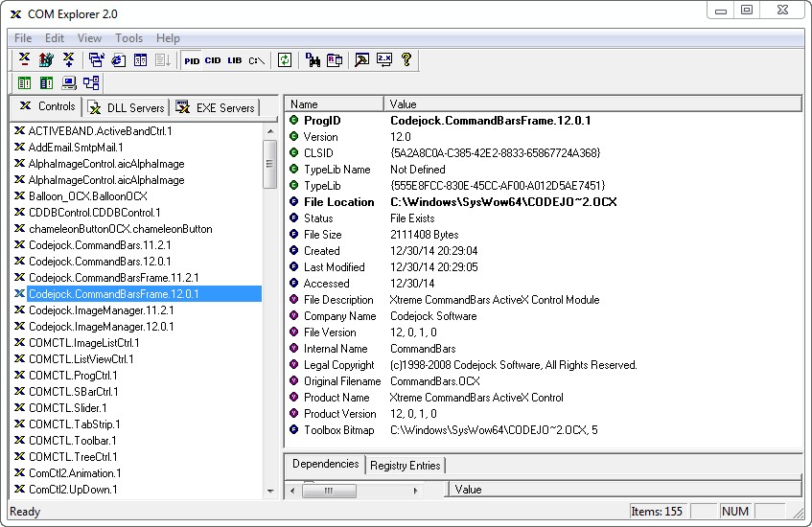
Task: Click the green refresh icon
Action: pos(285,60)
